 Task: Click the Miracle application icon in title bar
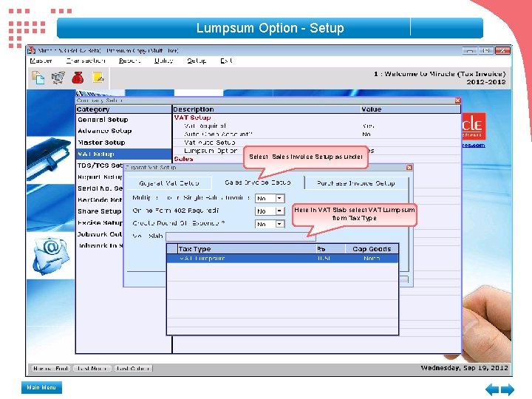[x=32, y=50]
